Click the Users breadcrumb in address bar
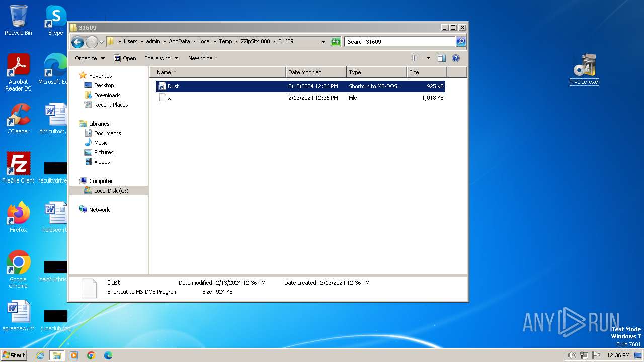 click(130, 42)
